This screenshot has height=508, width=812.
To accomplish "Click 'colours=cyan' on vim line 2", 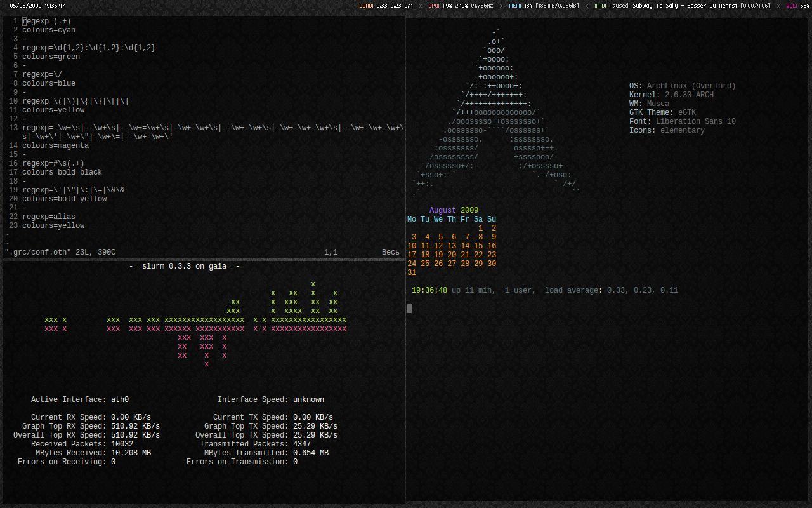I will pyautogui.click(x=49, y=30).
